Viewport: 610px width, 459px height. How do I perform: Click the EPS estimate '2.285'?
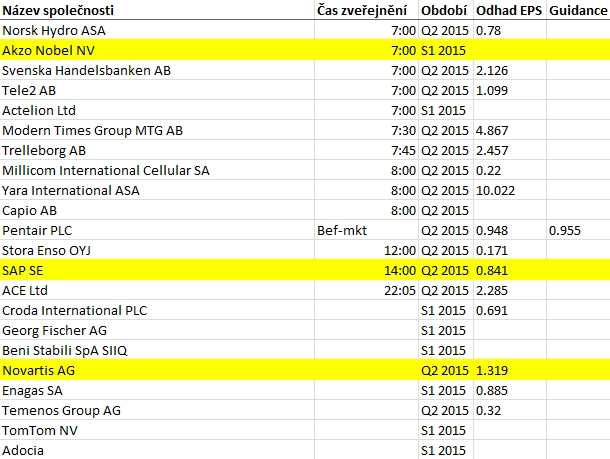pos(510,291)
